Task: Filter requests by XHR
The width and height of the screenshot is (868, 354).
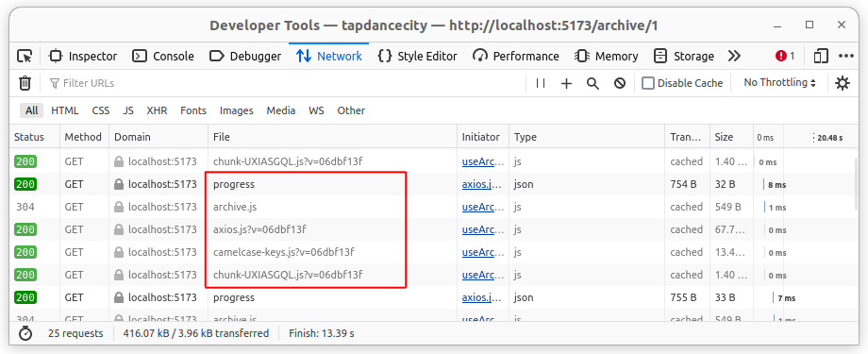Action: 157,110
